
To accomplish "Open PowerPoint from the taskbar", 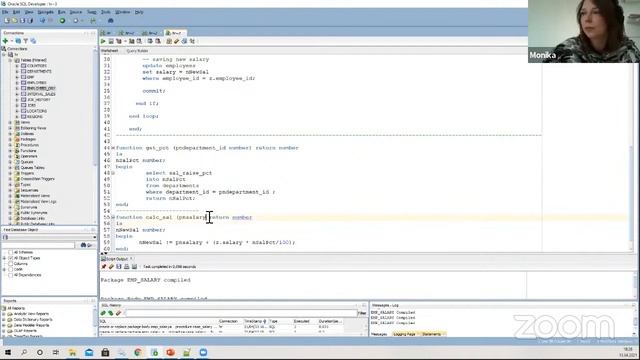I will click(171, 352).
